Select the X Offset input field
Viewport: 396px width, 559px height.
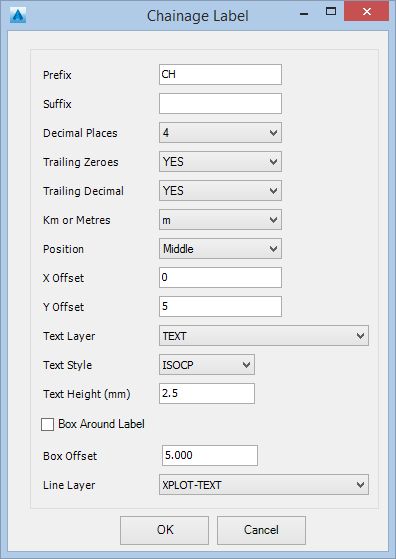point(220,277)
